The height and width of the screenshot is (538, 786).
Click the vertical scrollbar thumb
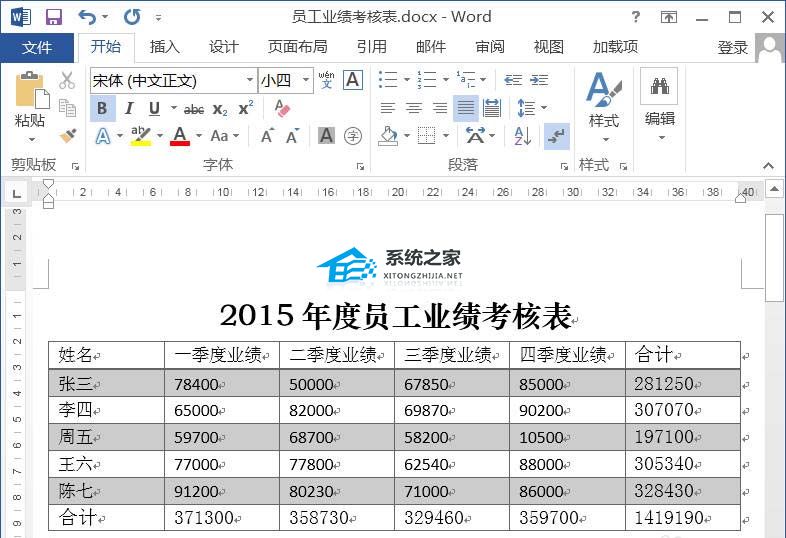pyautogui.click(x=774, y=258)
